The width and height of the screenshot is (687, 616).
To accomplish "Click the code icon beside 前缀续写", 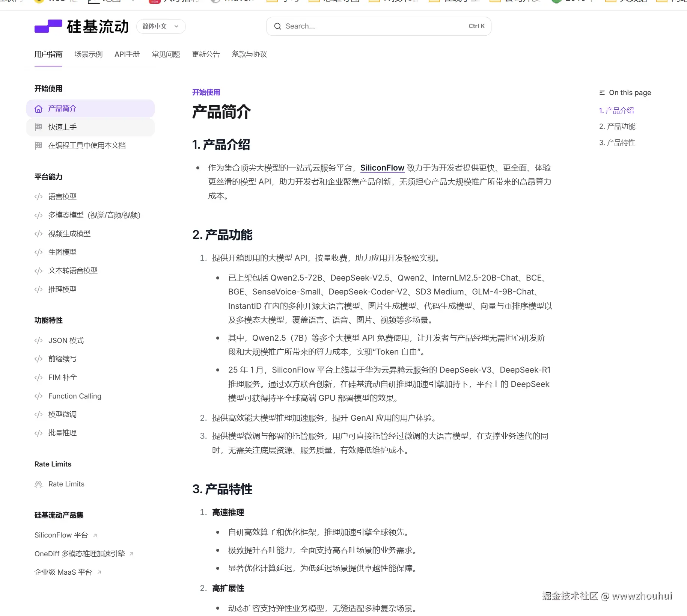I will coord(38,359).
